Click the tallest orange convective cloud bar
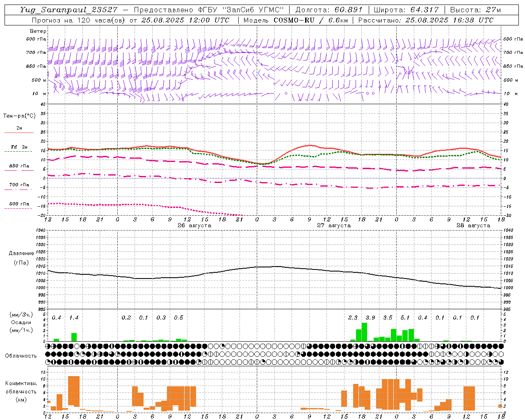The height and width of the screenshot is (420, 525). coord(74,391)
